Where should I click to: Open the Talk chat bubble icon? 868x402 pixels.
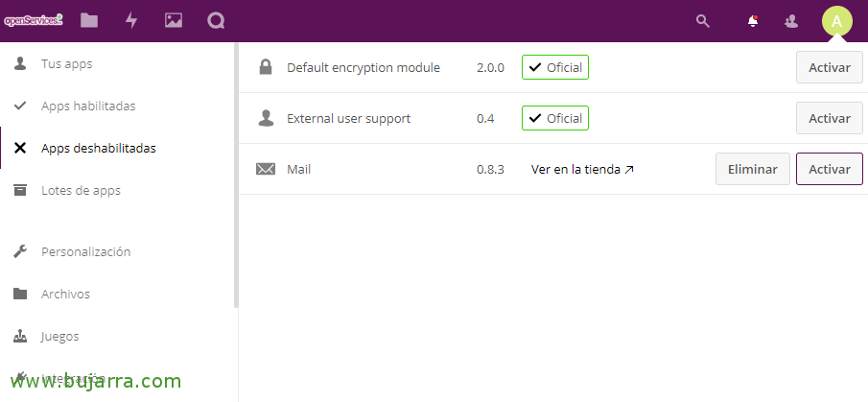(216, 20)
